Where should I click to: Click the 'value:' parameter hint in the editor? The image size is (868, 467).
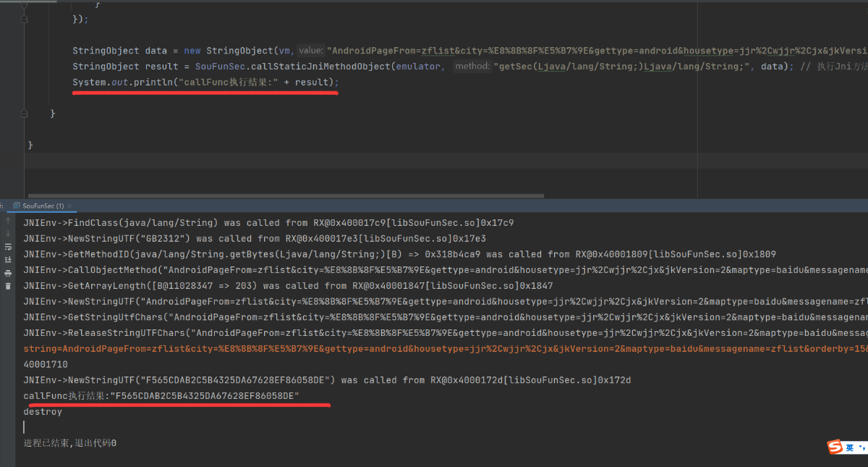tap(311, 51)
